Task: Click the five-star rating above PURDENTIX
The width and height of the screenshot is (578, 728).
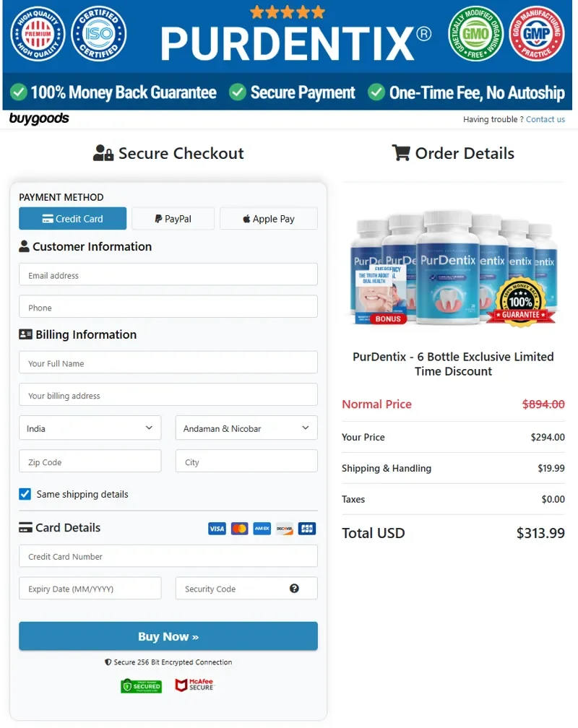Action: pyautogui.click(x=288, y=12)
